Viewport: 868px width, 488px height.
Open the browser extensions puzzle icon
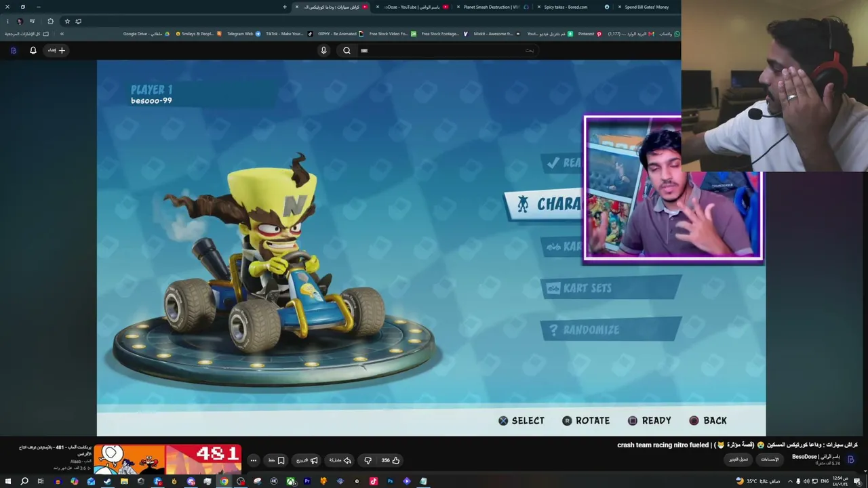click(x=50, y=21)
